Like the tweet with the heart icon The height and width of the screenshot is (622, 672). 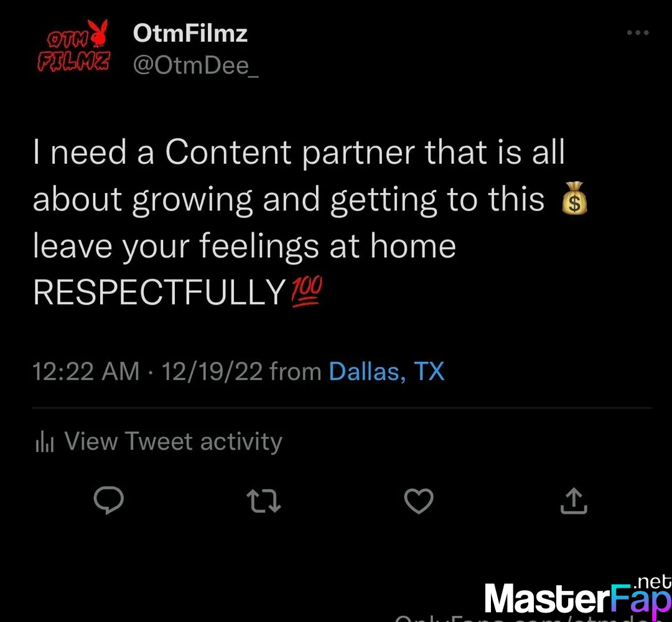pyautogui.click(x=419, y=501)
